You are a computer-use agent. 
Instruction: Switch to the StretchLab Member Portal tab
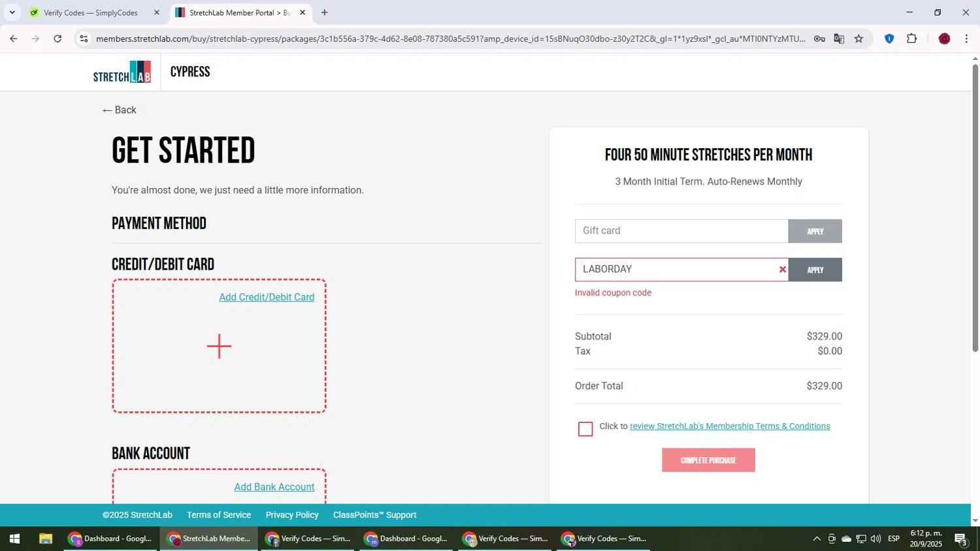click(240, 12)
